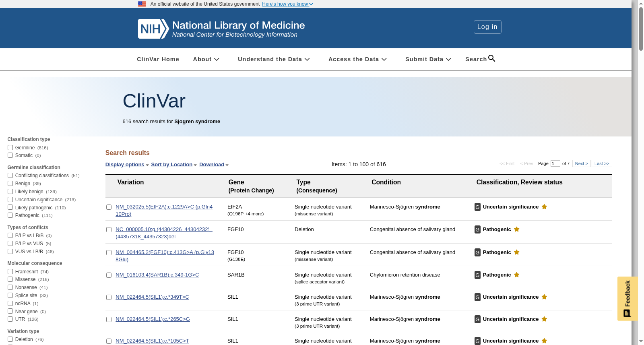
Task: Click G badge for SIL1 c.*265C>G row
Action: point(477,320)
